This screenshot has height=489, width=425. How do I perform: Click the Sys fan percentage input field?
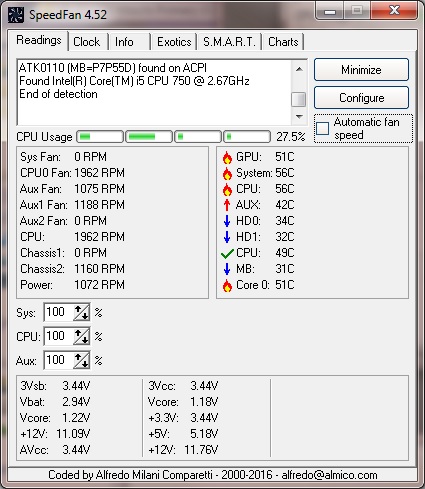[x=58, y=312]
